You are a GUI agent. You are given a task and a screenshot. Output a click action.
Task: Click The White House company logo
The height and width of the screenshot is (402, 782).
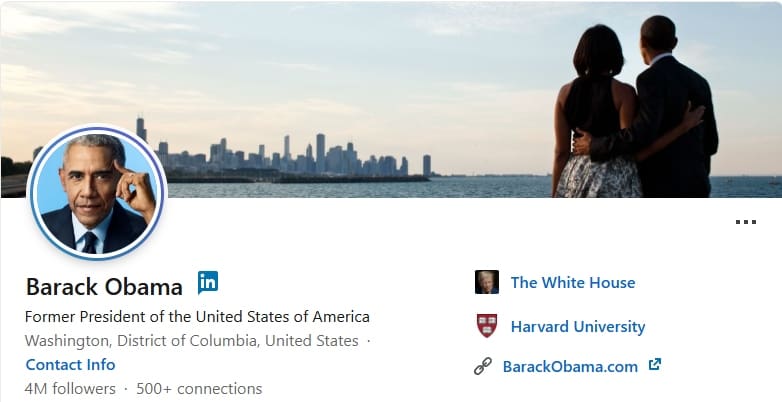pos(487,282)
